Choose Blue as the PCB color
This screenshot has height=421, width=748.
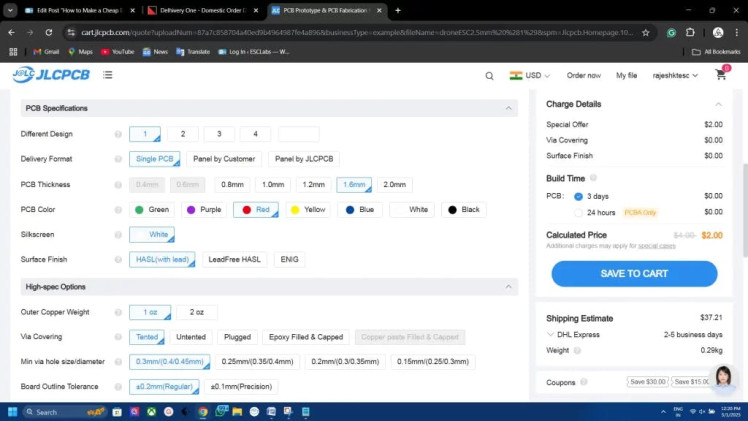359,210
